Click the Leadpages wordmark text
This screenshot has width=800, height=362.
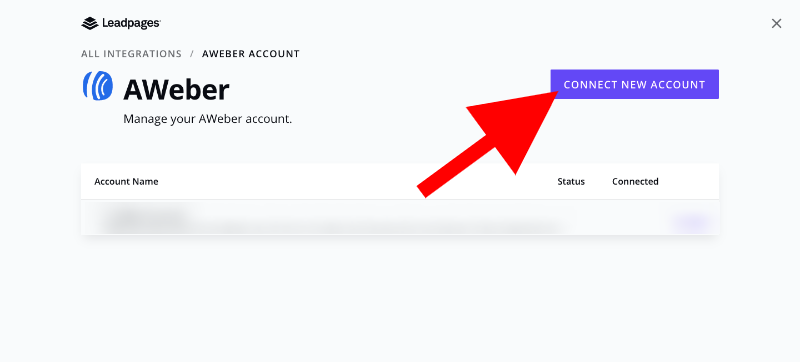[x=131, y=23]
